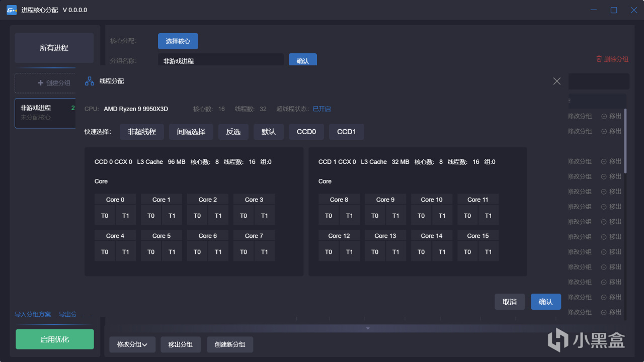Click the first 移出 minus-circle icon
Image resolution: width=644 pixels, height=362 pixels.
pyautogui.click(x=604, y=116)
